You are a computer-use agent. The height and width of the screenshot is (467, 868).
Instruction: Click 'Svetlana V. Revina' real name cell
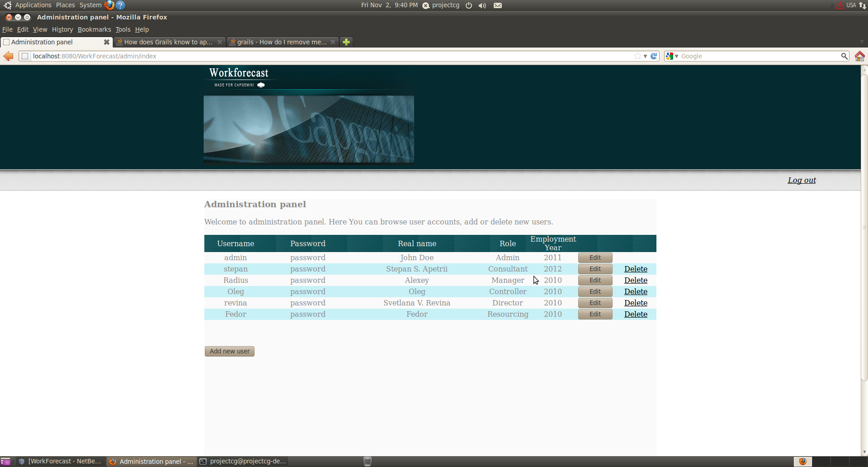point(417,303)
